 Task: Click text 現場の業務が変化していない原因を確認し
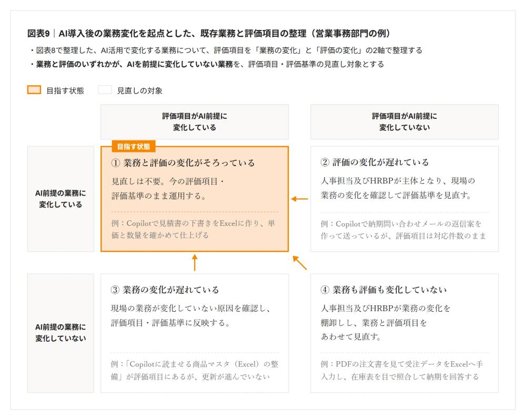click(x=190, y=309)
